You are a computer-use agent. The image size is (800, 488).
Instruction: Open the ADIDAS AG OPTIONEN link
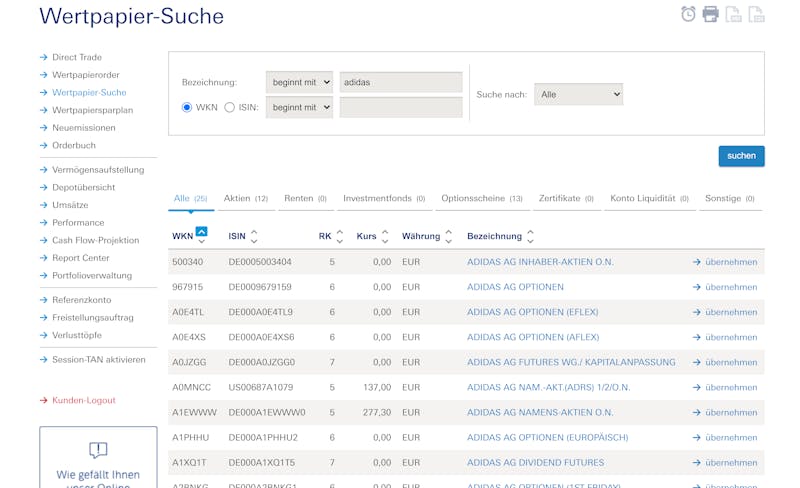[515, 287]
